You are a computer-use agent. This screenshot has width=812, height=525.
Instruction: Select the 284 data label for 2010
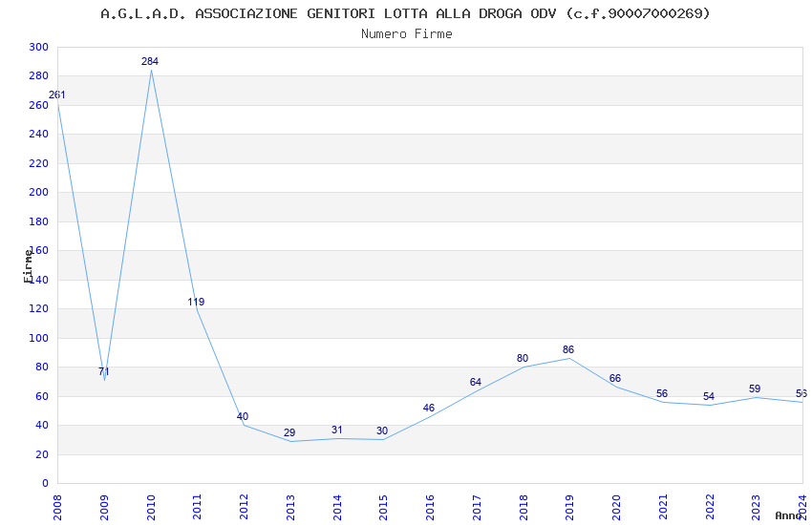click(x=150, y=61)
